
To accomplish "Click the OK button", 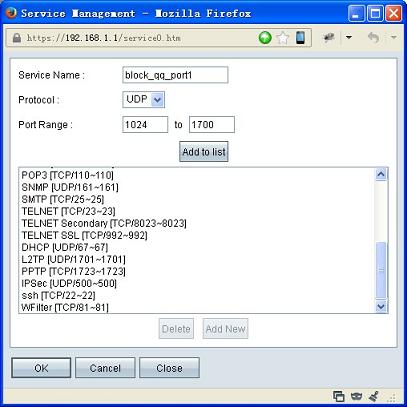I will click(x=41, y=368).
